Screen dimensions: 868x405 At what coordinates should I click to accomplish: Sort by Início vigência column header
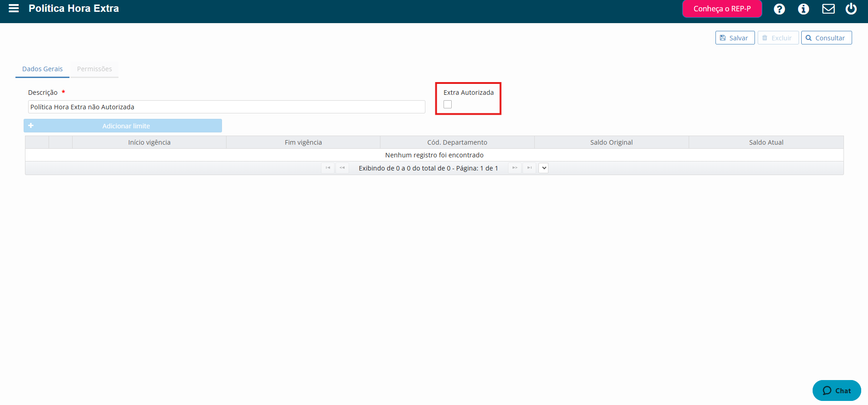(149, 142)
